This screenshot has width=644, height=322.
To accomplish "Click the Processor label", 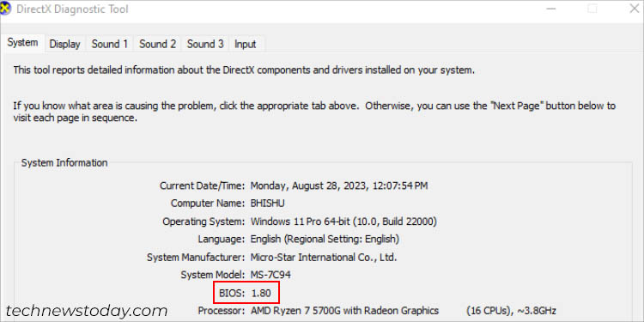I will pyautogui.click(x=222, y=311).
